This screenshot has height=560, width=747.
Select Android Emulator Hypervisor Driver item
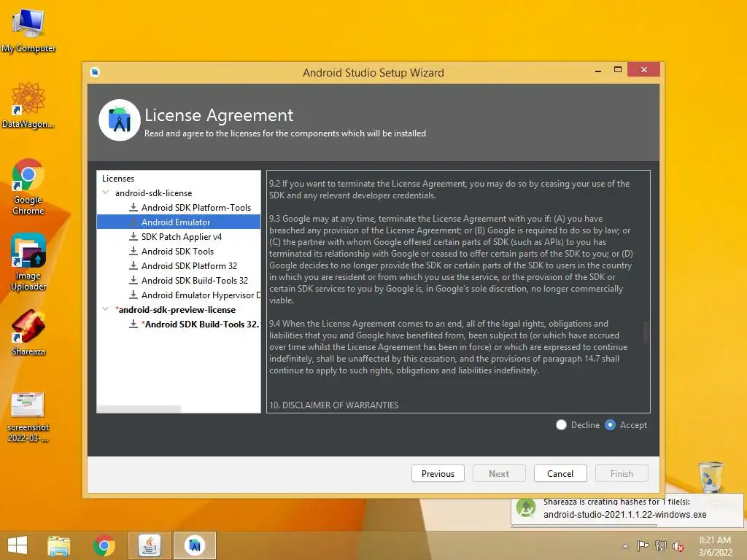[201, 295]
